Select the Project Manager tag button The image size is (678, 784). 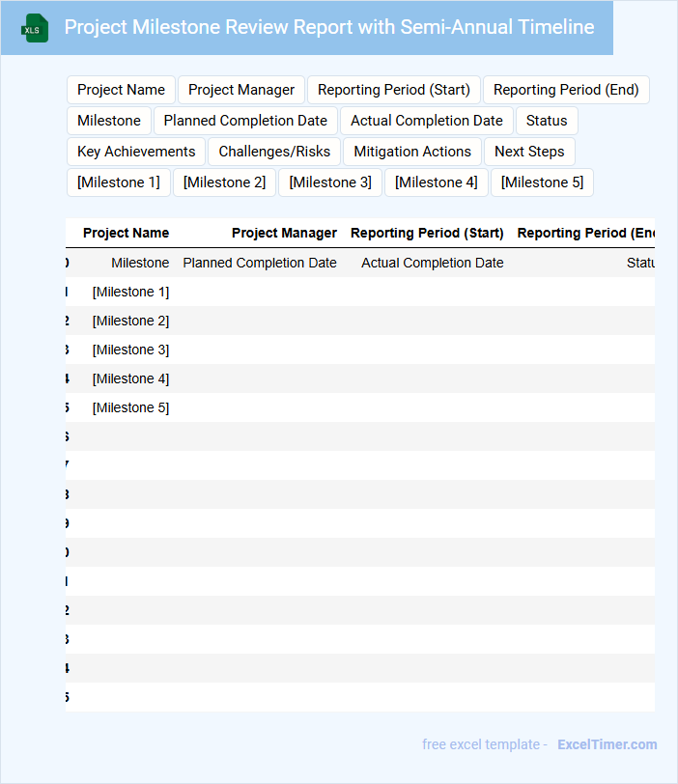point(241,90)
